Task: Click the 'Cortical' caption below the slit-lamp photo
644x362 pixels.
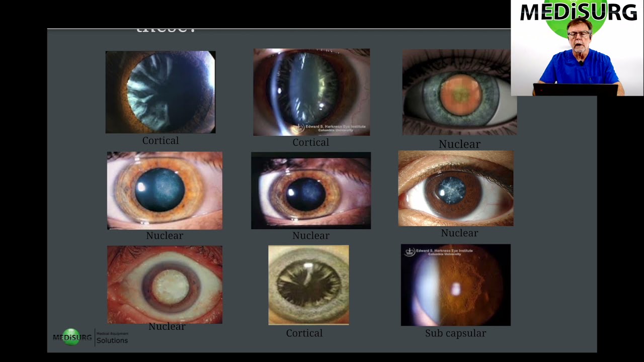Action: 311,142
